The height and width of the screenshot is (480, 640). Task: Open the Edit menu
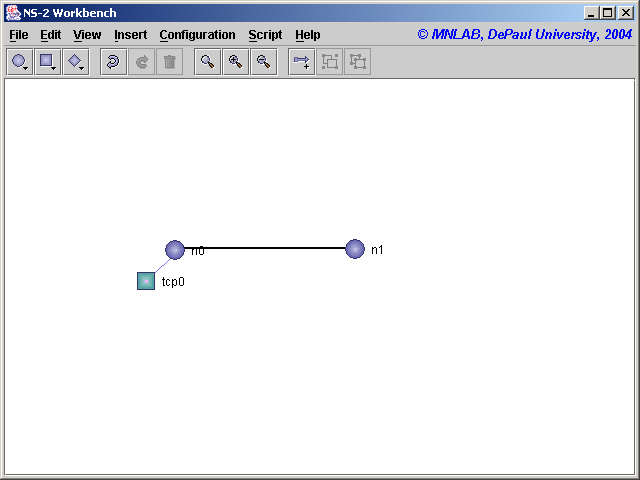tap(51, 35)
